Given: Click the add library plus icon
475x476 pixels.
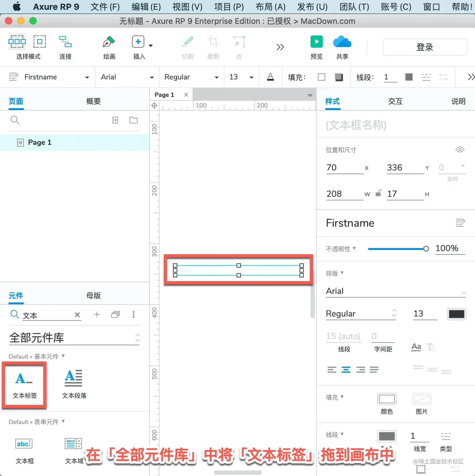Looking at the screenshot, I should (97, 314).
